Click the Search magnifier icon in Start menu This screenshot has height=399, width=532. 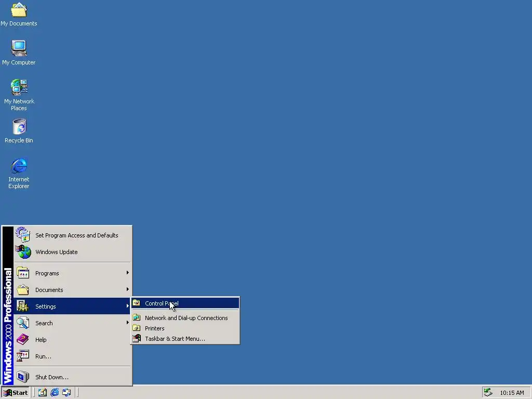pyautogui.click(x=23, y=323)
